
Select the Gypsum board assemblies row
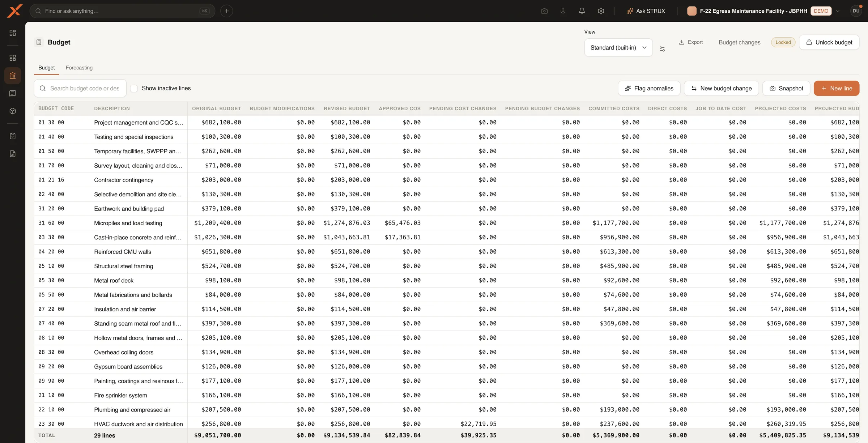point(447,366)
